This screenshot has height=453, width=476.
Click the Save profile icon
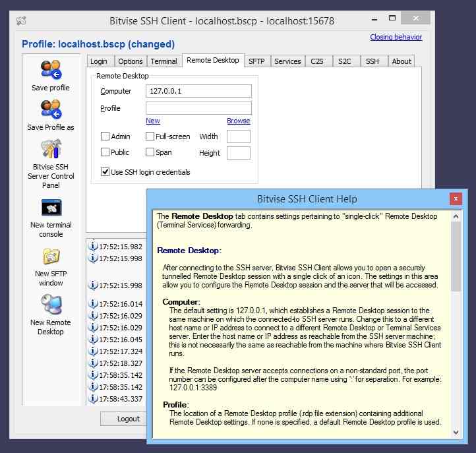[51, 70]
